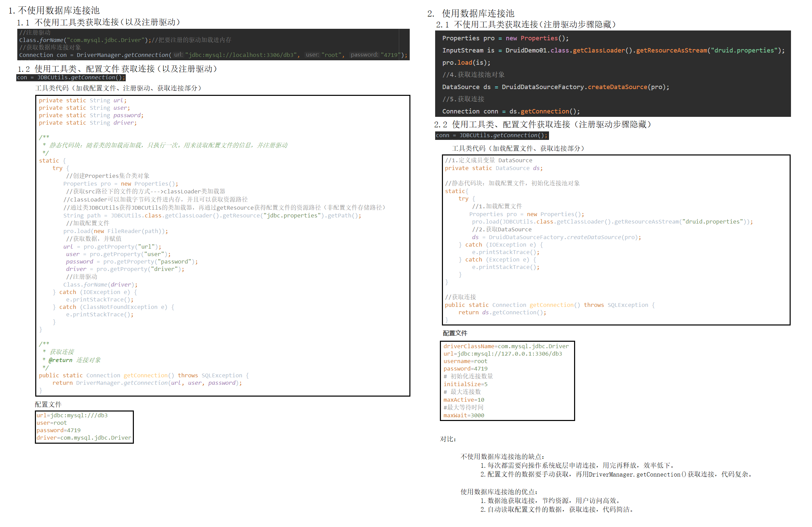The width and height of the screenshot is (812, 527).
Task: Click heading '2. 使用数据库连接池'
Action: coord(471,14)
